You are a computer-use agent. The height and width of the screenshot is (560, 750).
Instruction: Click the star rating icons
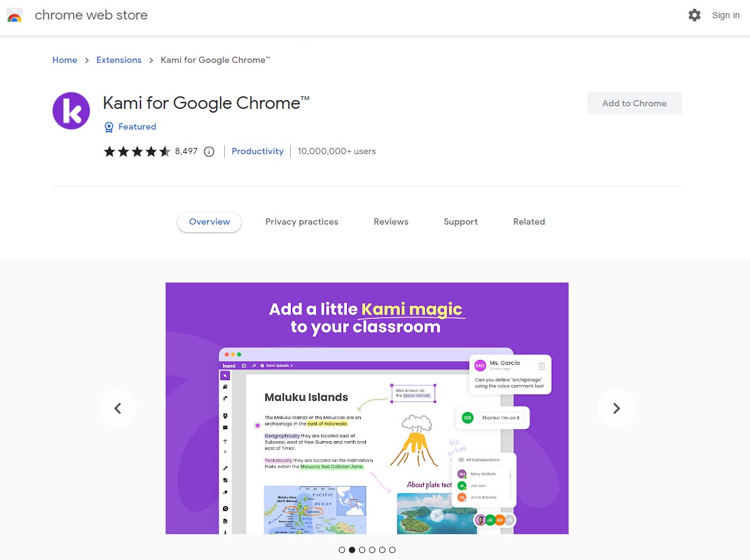click(x=137, y=152)
